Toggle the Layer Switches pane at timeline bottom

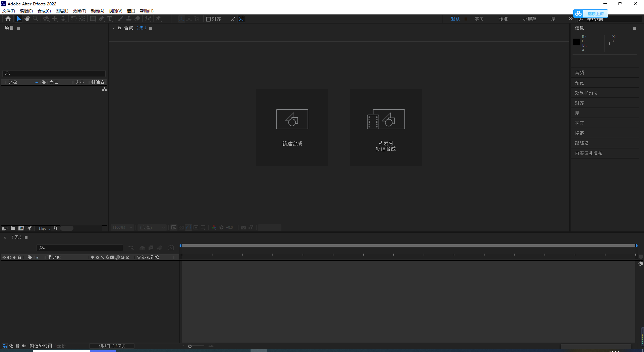(5, 346)
